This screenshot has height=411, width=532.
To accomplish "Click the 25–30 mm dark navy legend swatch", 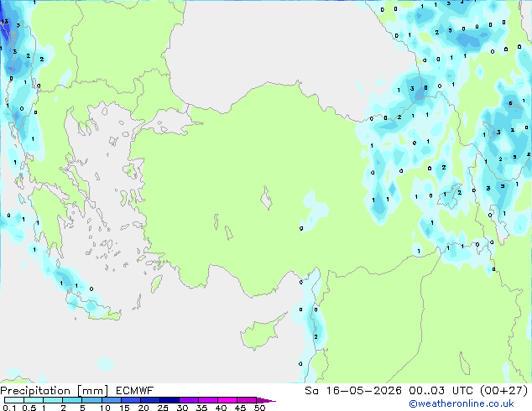I will 170,400.
